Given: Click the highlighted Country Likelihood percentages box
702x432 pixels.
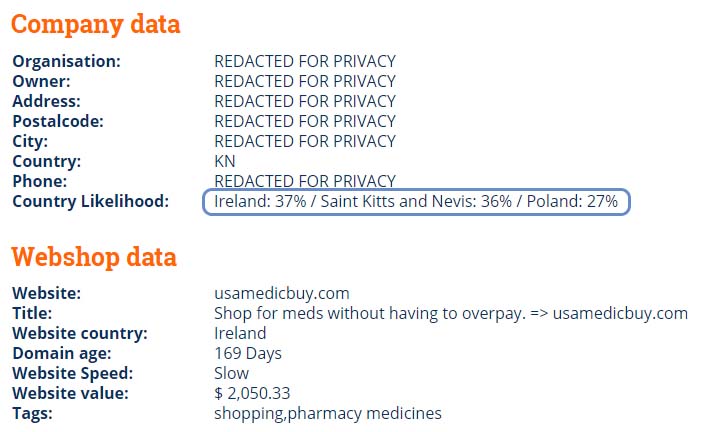Looking at the screenshot, I should tap(416, 202).
